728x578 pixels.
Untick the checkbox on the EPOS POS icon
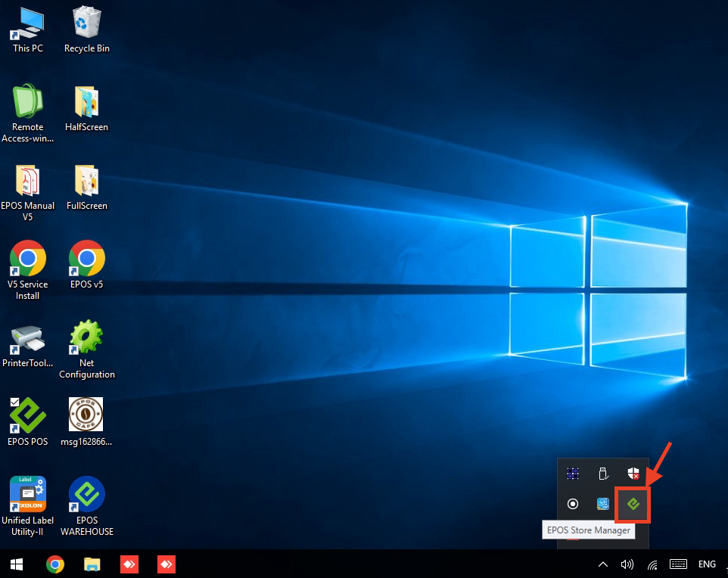[x=15, y=402]
